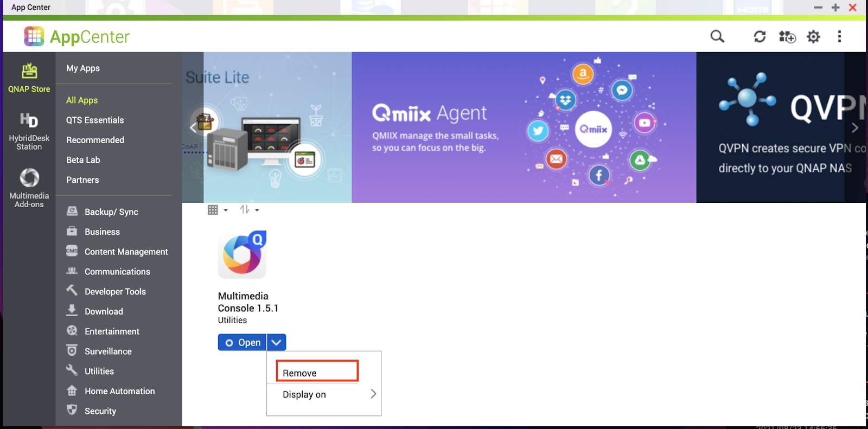Open the Utilities category

(90, 372)
